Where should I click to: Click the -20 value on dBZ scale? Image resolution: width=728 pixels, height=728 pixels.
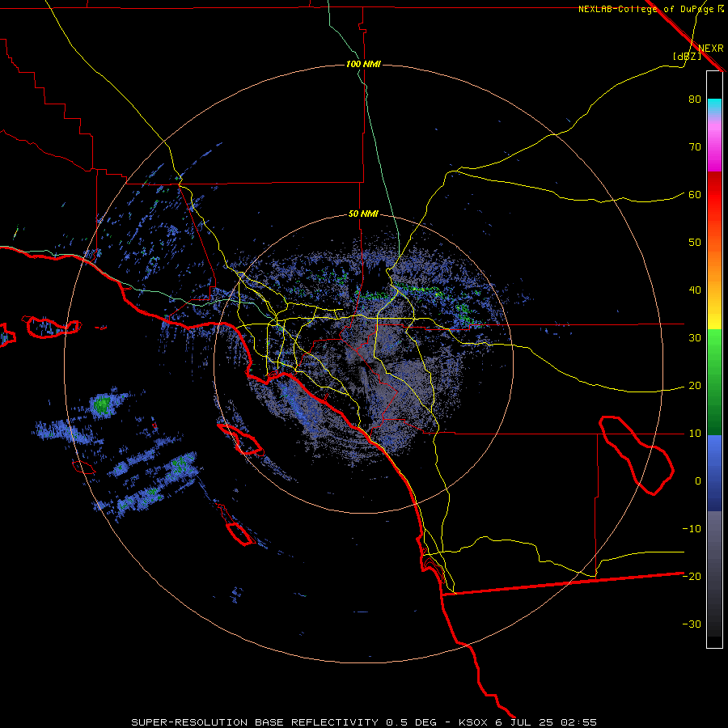click(x=692, y=576)
